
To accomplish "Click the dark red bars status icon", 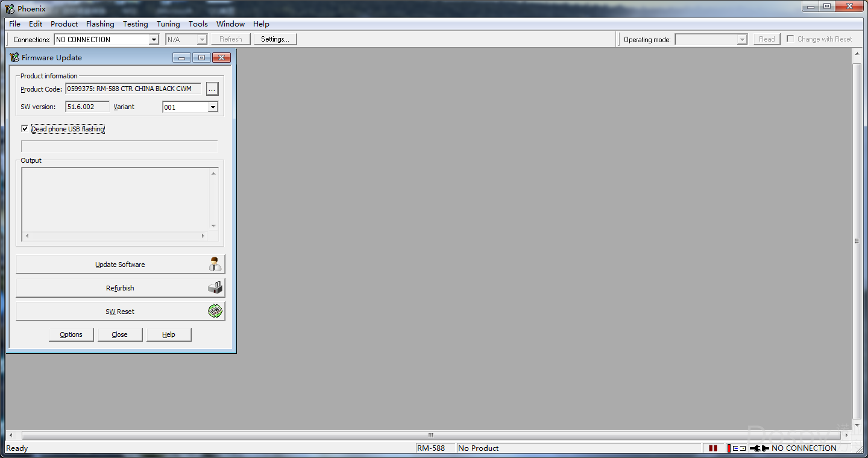I will (713, 448).
